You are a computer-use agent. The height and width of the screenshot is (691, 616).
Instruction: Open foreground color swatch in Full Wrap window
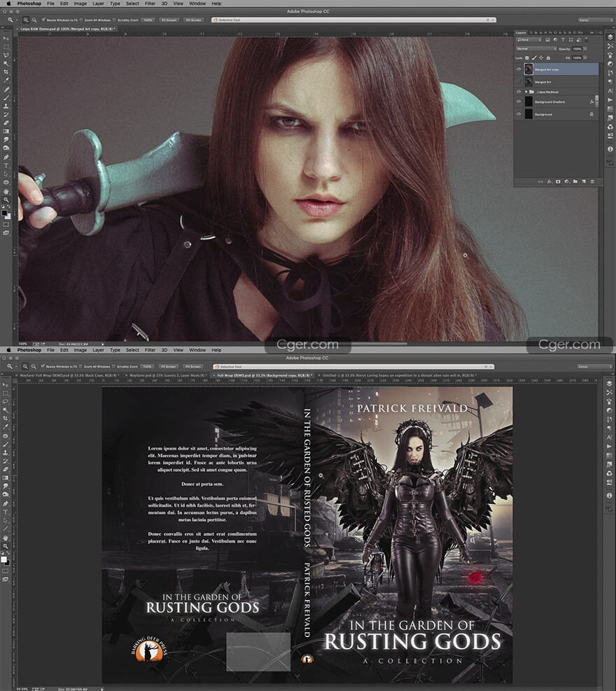click(3, 559)
